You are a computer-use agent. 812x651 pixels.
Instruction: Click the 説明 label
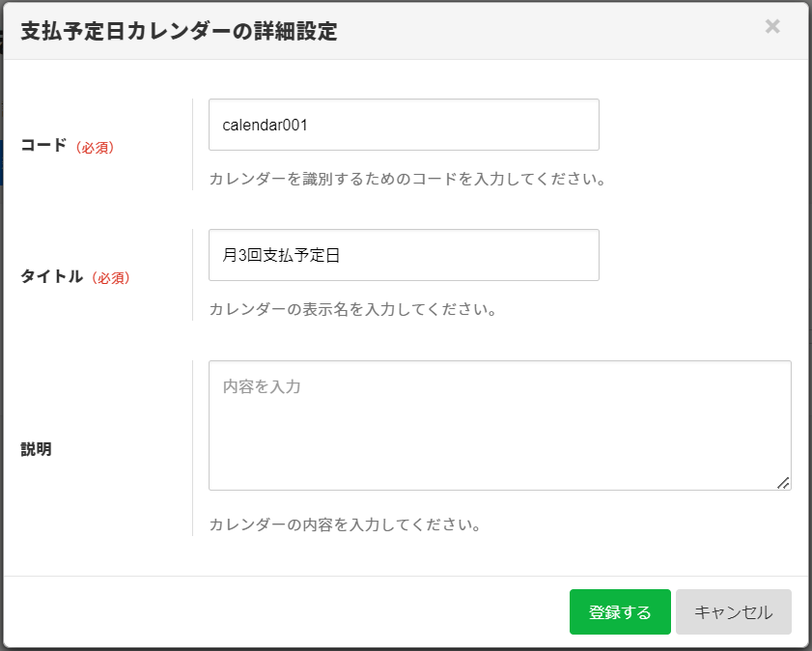(37, 449)
